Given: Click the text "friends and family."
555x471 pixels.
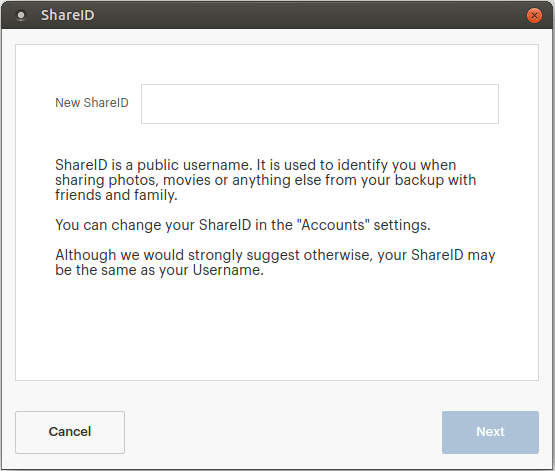Looking at the screenshot, I should [116, 195].
